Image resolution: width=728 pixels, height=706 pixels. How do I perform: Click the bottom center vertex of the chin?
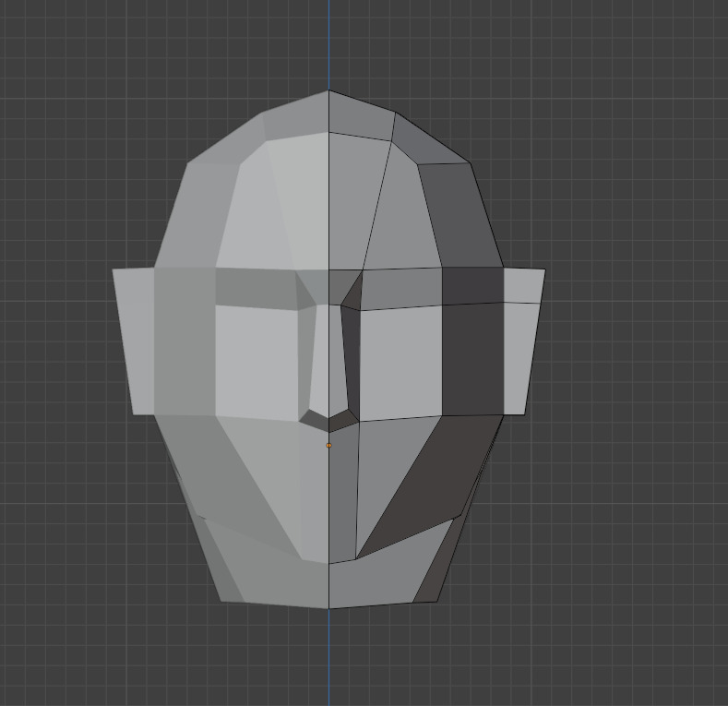coord(328,607)
